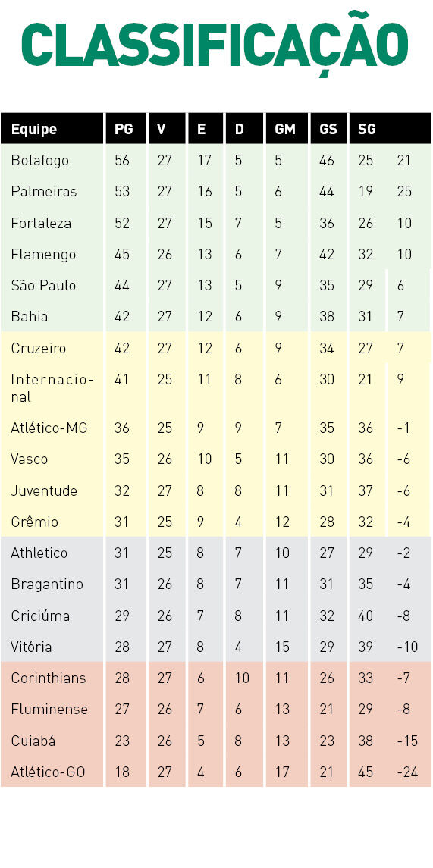Screen dimensions: 433x868
Task: Click Atlético-GO at table bottom
Action: pos(49,772)
